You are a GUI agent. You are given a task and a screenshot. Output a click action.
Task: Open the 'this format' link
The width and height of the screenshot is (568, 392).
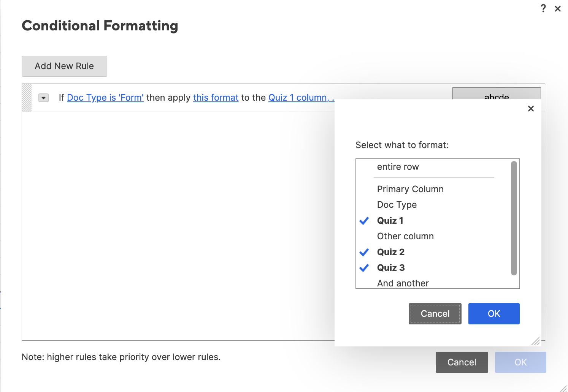216,98
